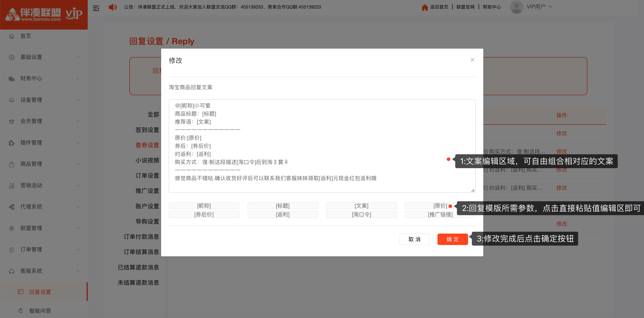This screenshot has width=644, height=318.
Task: Click the 代理系统 share icon
Action: (x=11, y=207)
